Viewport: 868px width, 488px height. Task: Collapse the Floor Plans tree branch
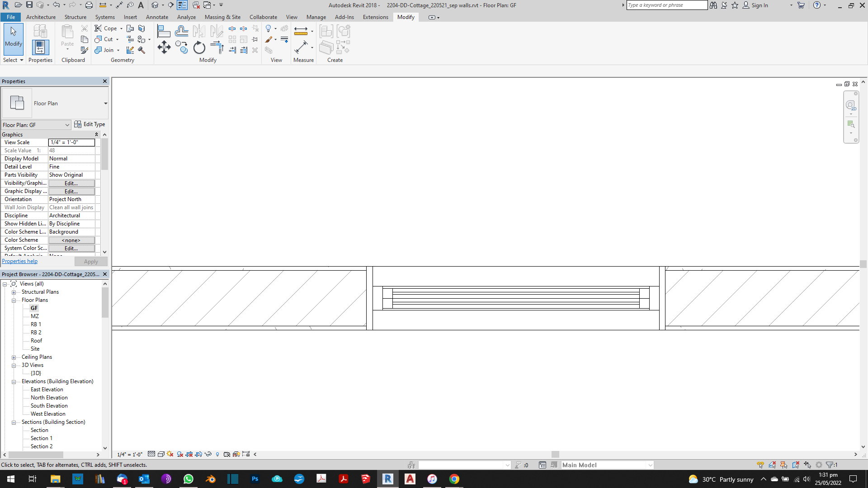pos(14,300)
